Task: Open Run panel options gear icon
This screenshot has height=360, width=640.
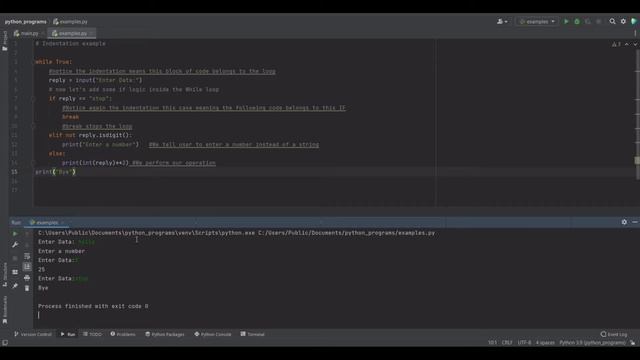Action: pyautogui.click(x=624, y=222)
